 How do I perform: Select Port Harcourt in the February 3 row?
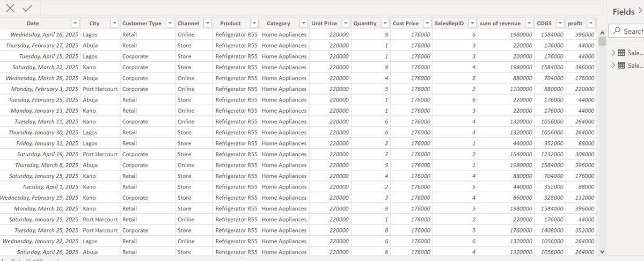pyautogui.click(x=100, y=89)
